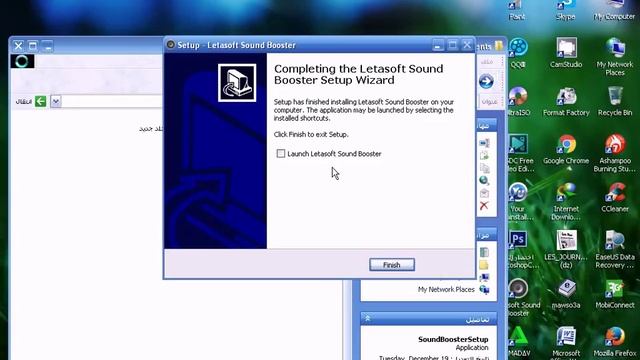Open the VSDC Free Video Editor icon
Image resolution: width=640 pixels, height=360 pixels.
(x=521, y=153)
